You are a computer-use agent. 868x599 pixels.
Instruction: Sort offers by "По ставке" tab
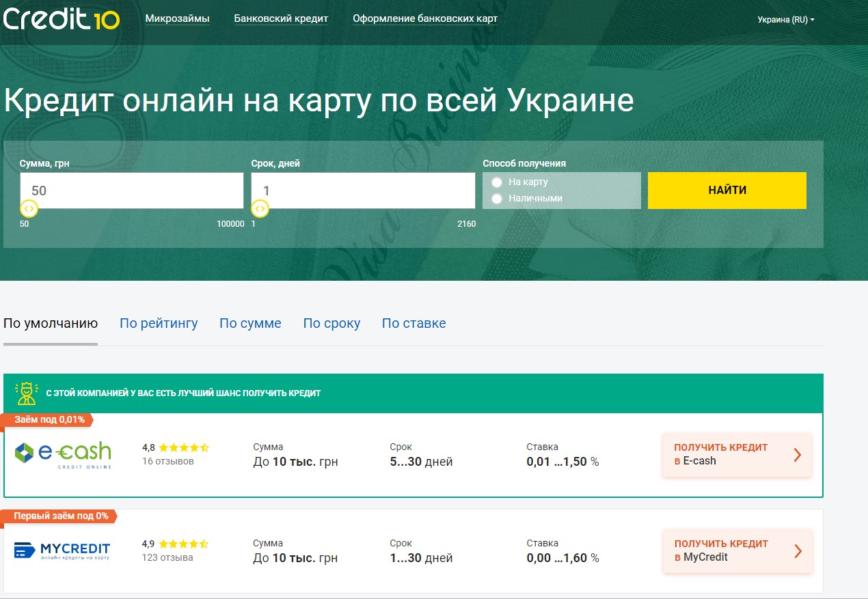pos(413,324)
